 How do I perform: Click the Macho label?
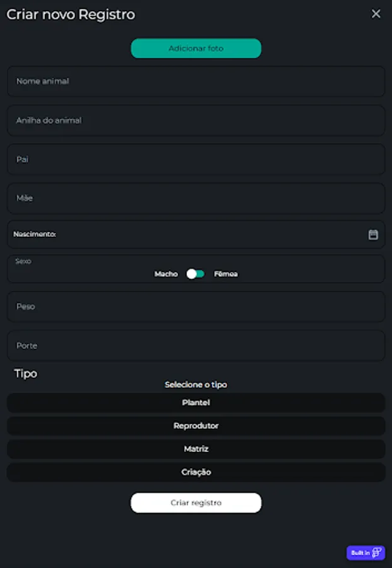click(x=166, y=274)
